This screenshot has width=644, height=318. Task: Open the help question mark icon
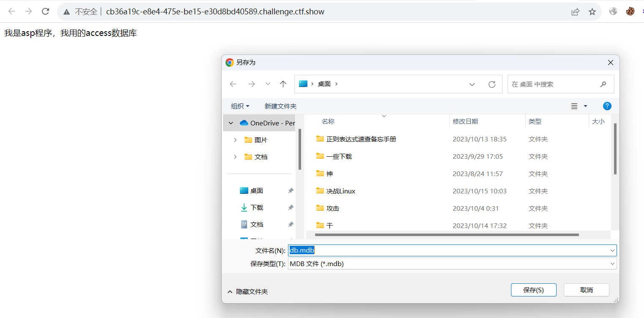click(607, 106)
